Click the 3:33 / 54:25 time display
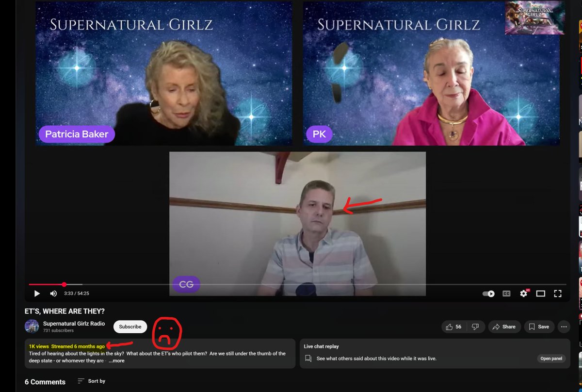 pos(77,294)
